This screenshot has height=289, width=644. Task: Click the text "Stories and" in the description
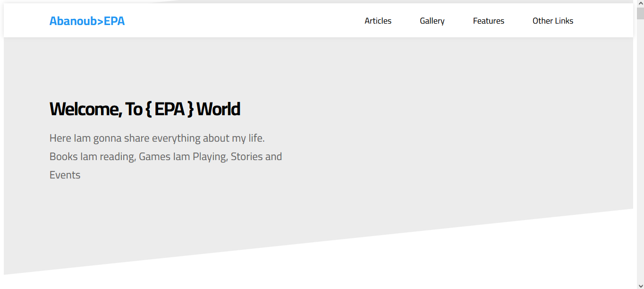[x=256, y=157]
